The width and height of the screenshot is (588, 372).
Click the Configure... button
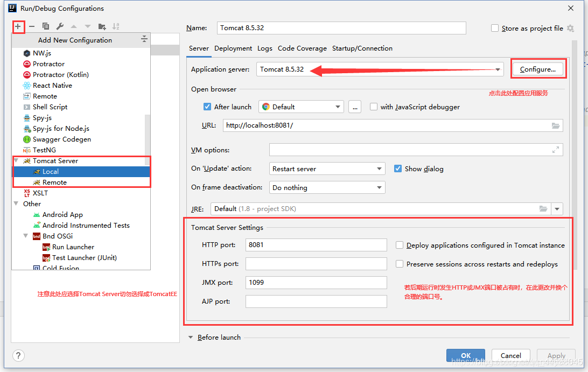[538, 69]
